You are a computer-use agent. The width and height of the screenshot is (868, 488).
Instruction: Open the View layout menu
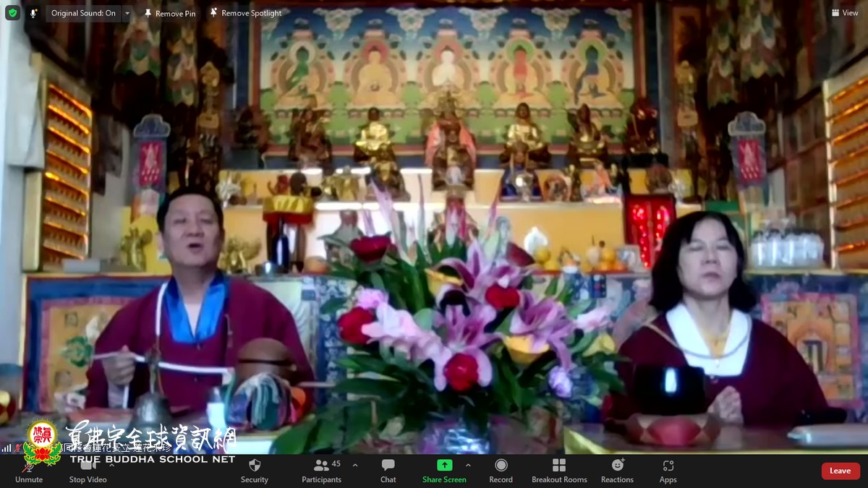tap(845, 13)
